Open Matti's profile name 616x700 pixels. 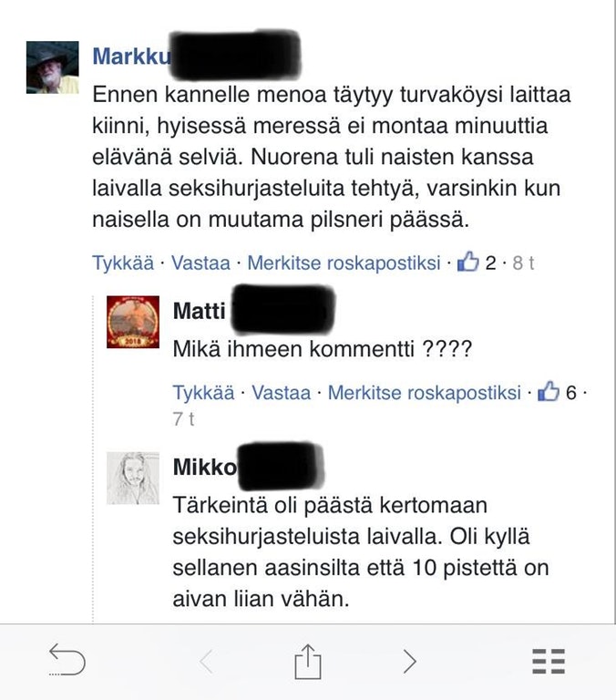tap(199, 311)
